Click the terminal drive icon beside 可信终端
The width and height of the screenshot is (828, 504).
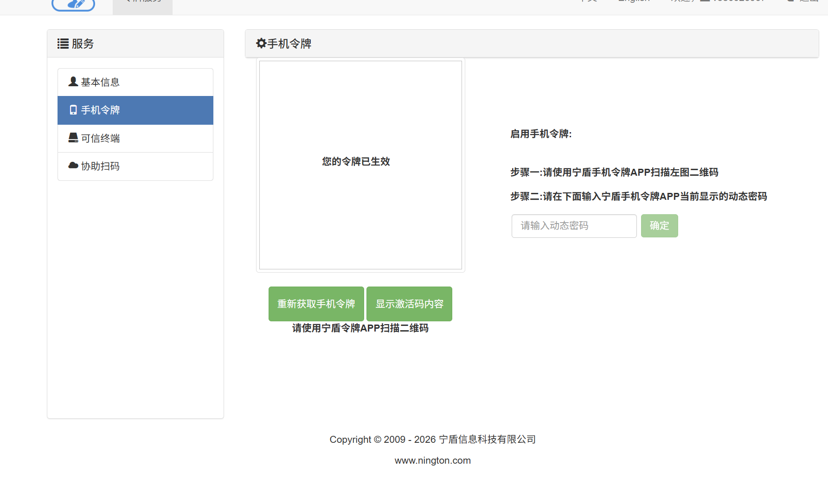click(73, 138)
